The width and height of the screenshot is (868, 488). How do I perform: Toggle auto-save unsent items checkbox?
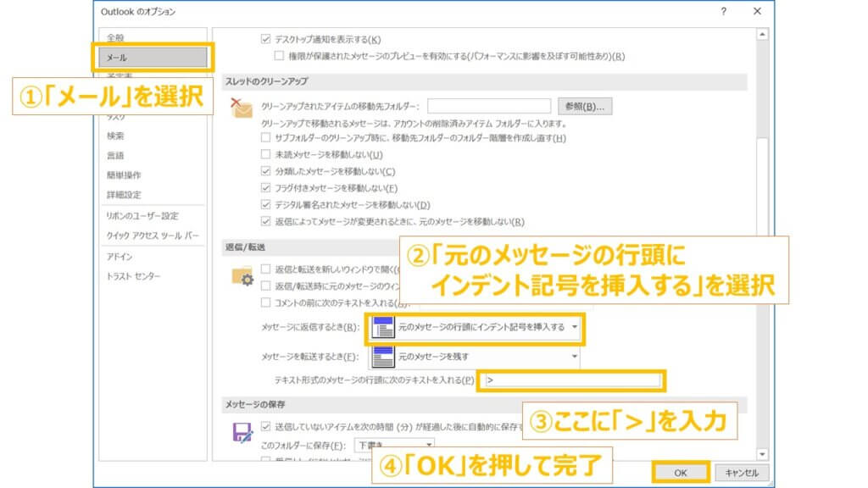265,427
